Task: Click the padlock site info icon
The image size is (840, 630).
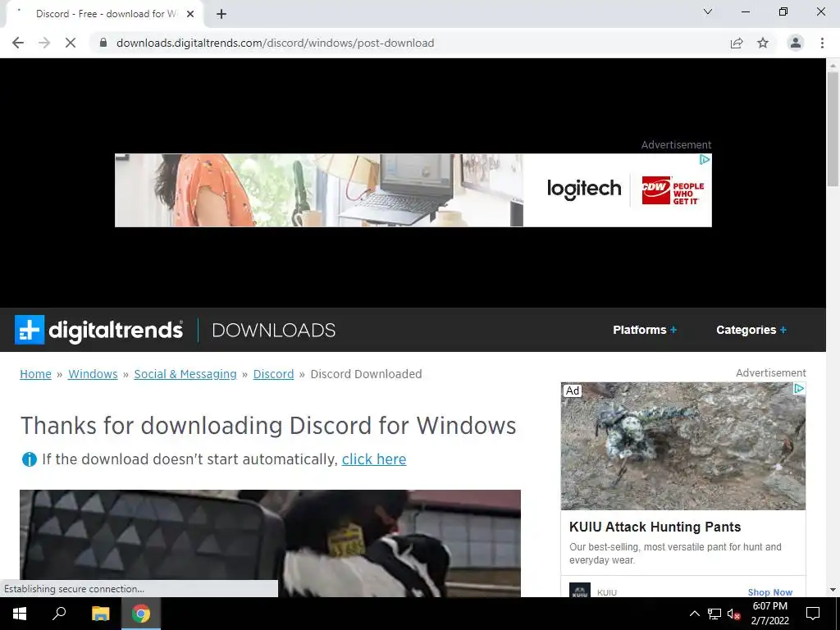Action: tap(103, 43)
